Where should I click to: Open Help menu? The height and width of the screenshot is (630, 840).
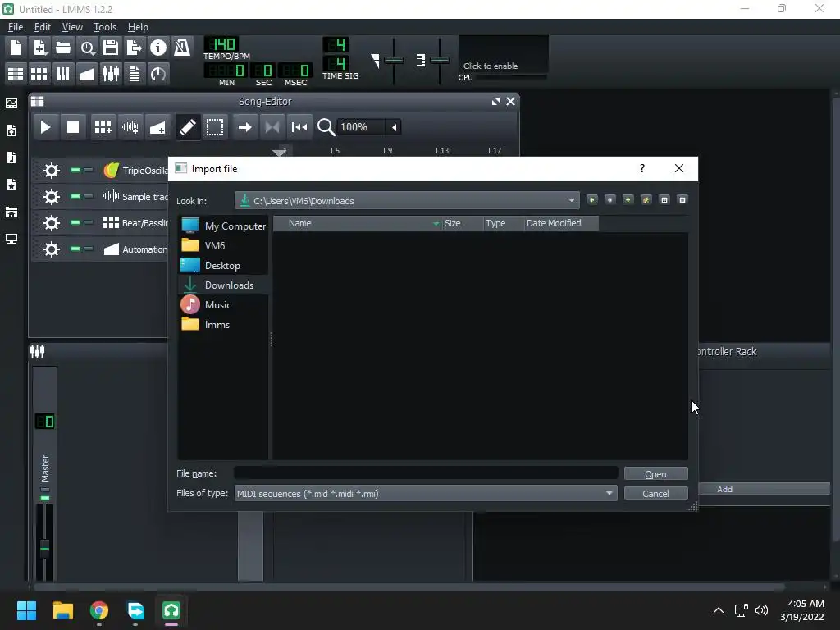[x=138, y=27]
